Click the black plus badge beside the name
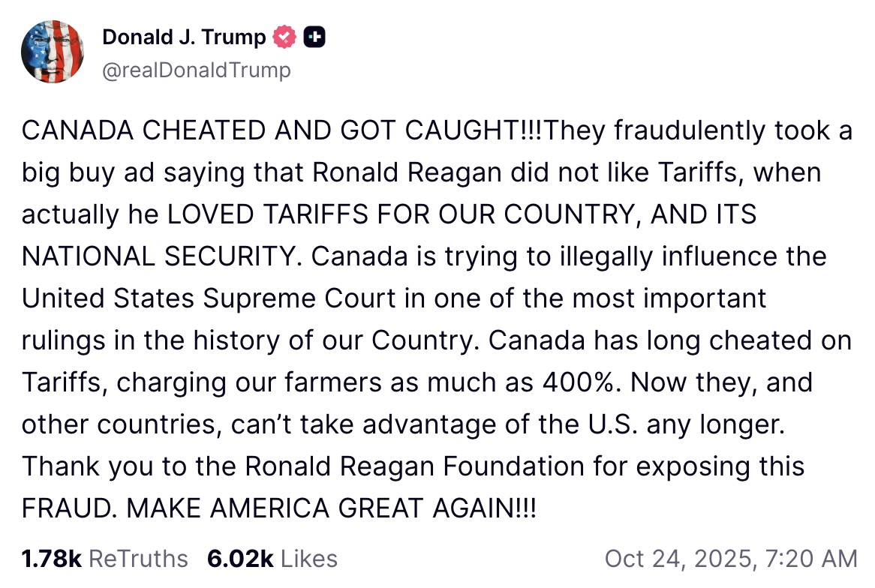Viewport: 875px width, 588px height. tap(314, 37)
